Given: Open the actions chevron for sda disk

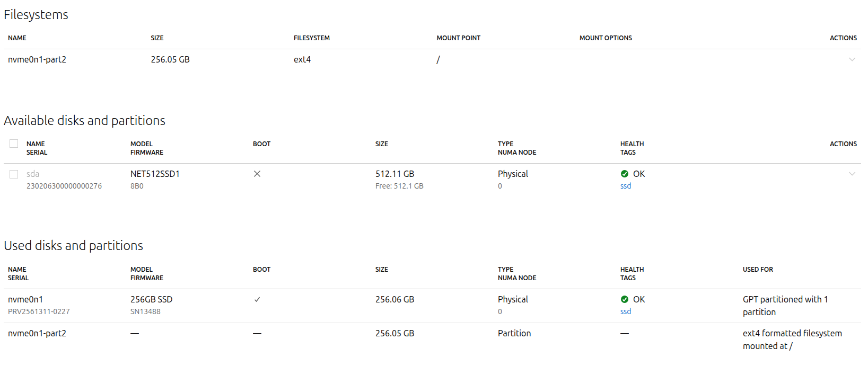Looking at the screenshot, I should 852,174.
